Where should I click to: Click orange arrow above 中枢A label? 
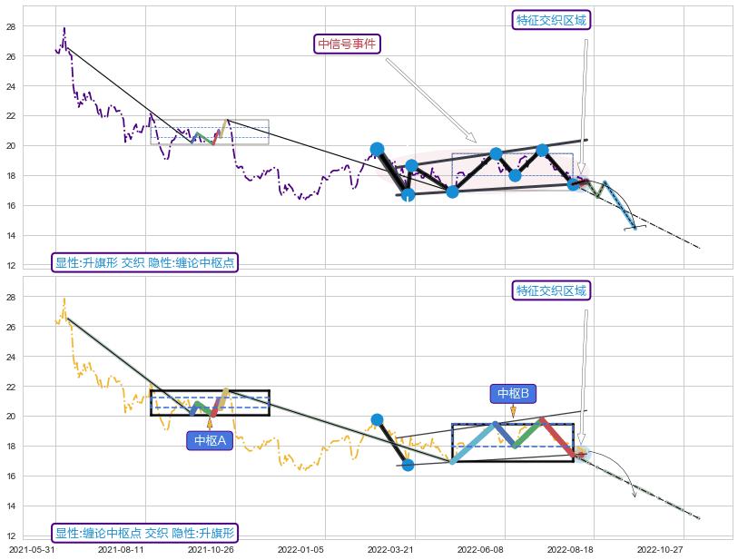coord(210,422)
